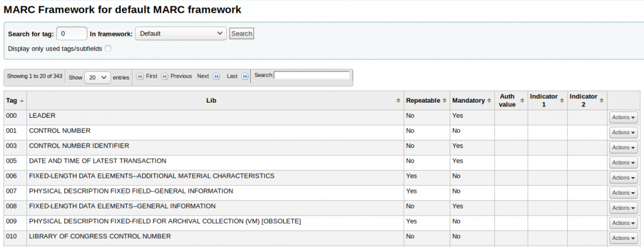Open Actions for tag 010 row
644x247 pixels.
623,238
